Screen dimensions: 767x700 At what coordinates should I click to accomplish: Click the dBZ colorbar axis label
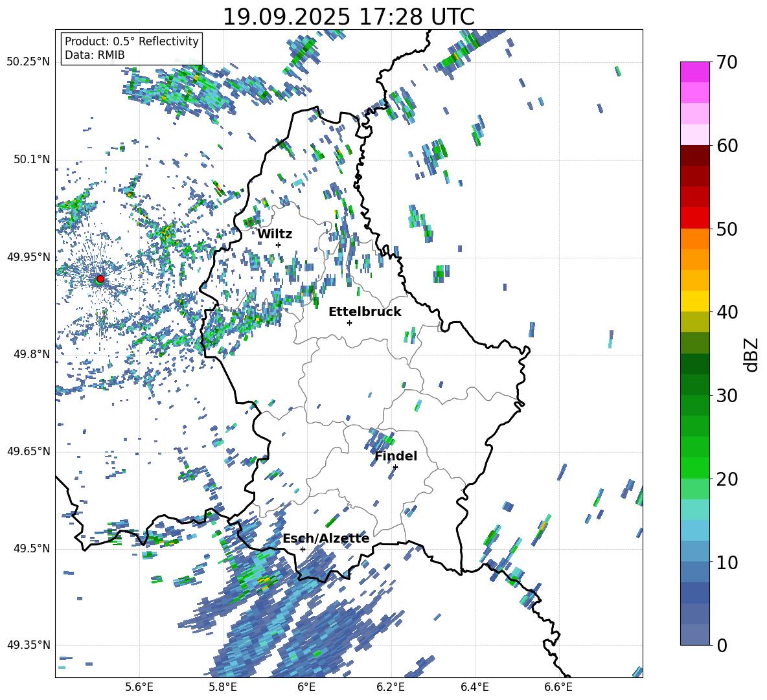tap(751, 354)
